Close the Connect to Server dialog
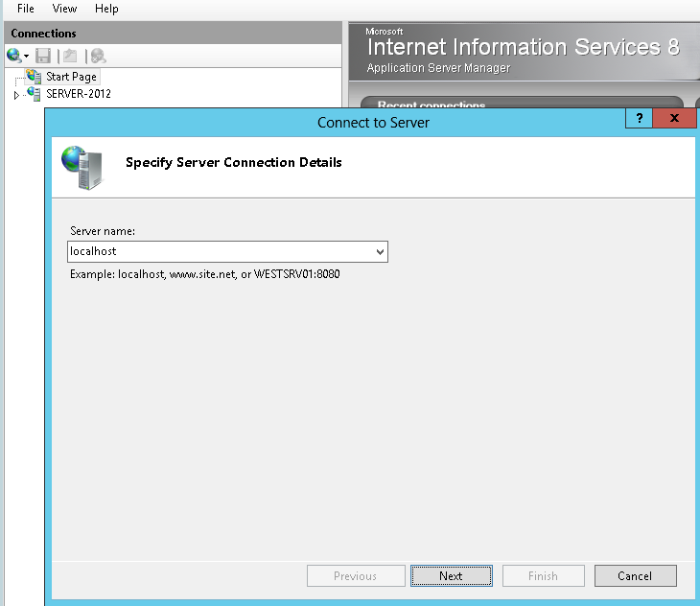 [x=674, y=118]
